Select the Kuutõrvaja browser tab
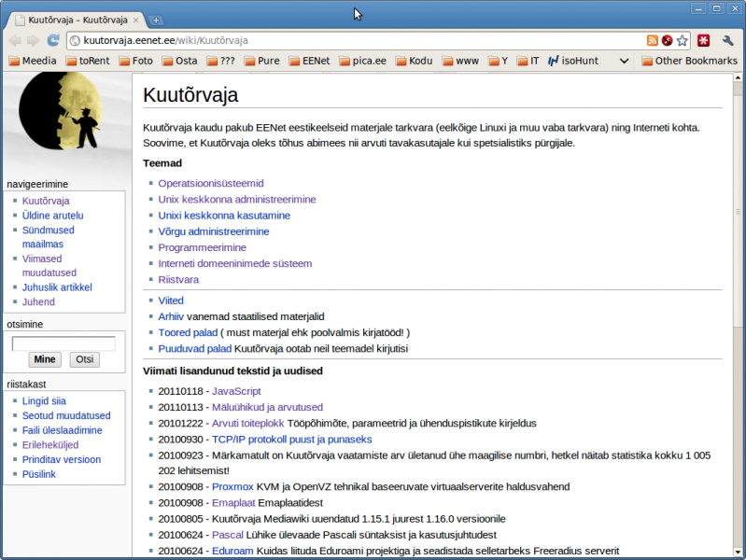 coord(78,20)
